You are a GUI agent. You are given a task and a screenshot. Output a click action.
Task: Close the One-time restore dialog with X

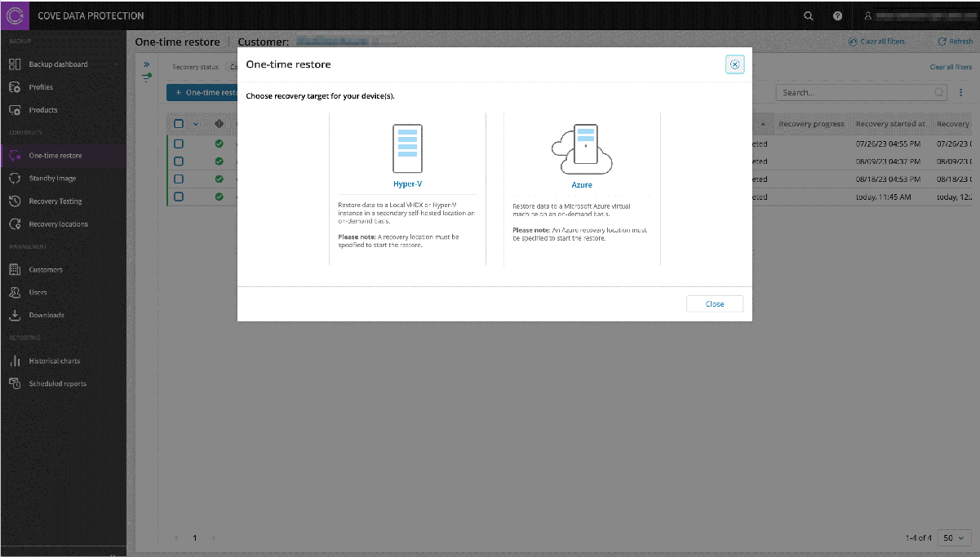734,64
